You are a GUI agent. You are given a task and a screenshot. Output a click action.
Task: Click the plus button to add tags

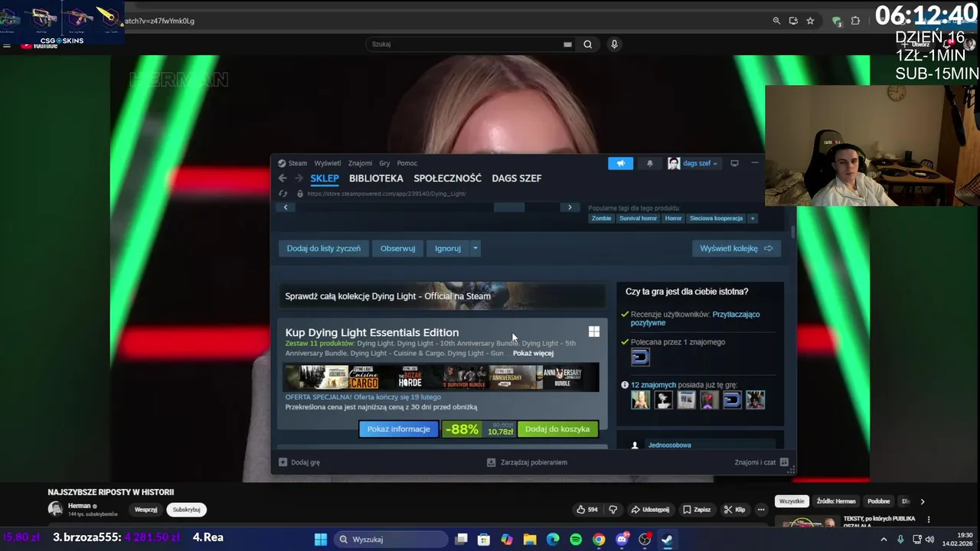click(753, 218)
